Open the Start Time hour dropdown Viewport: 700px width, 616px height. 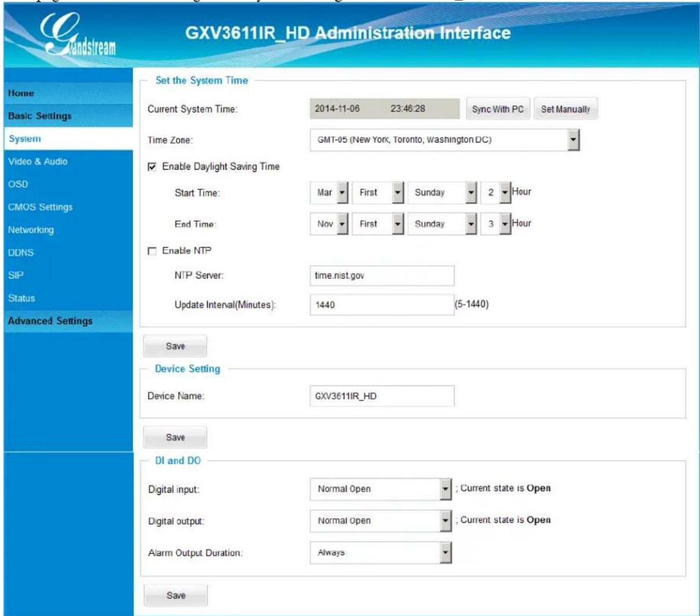[496, 193]
